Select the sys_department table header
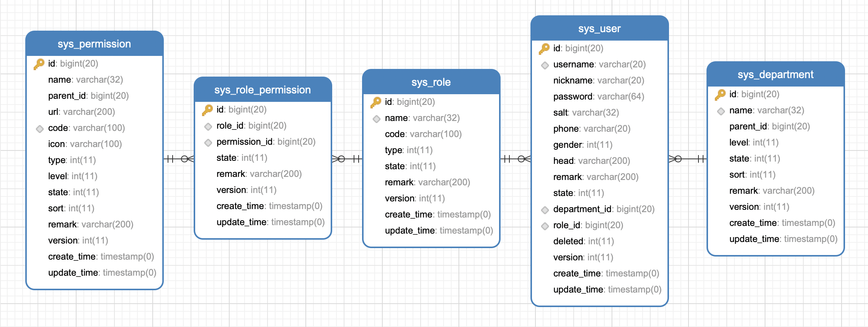The image size is (868, 327). [776, 74]
